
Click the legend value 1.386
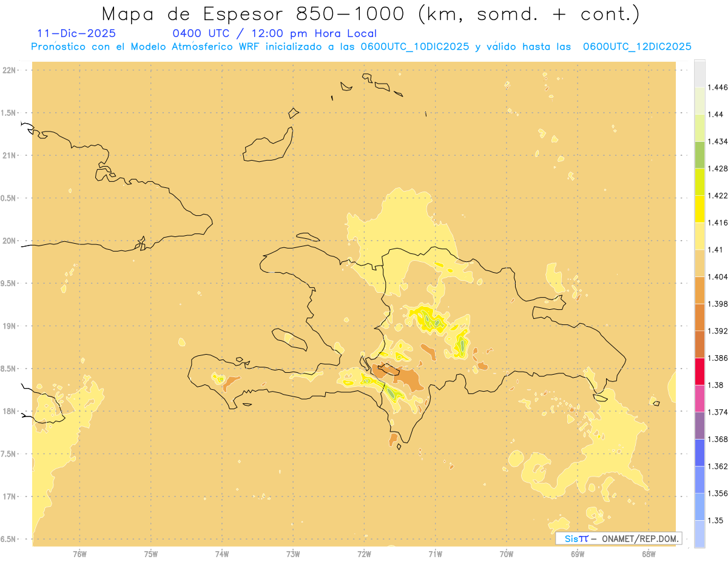click(x=718, y=358)
